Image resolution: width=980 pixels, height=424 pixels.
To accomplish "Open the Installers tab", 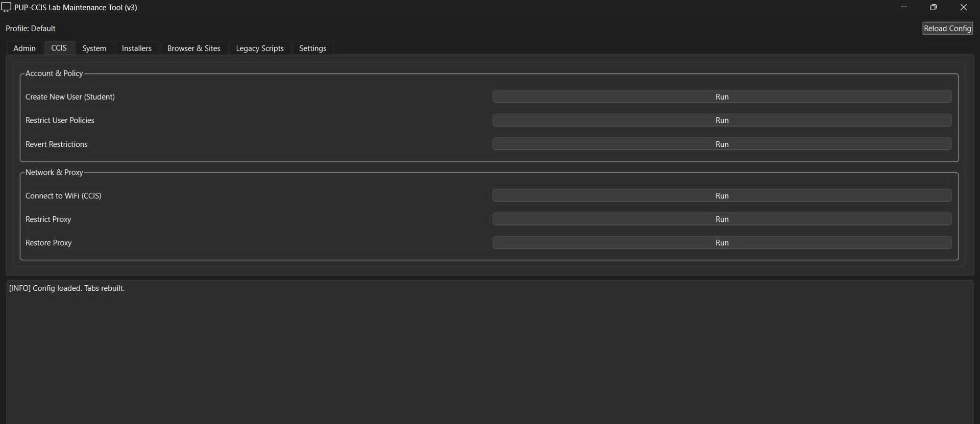I will (x=136, y=48).
